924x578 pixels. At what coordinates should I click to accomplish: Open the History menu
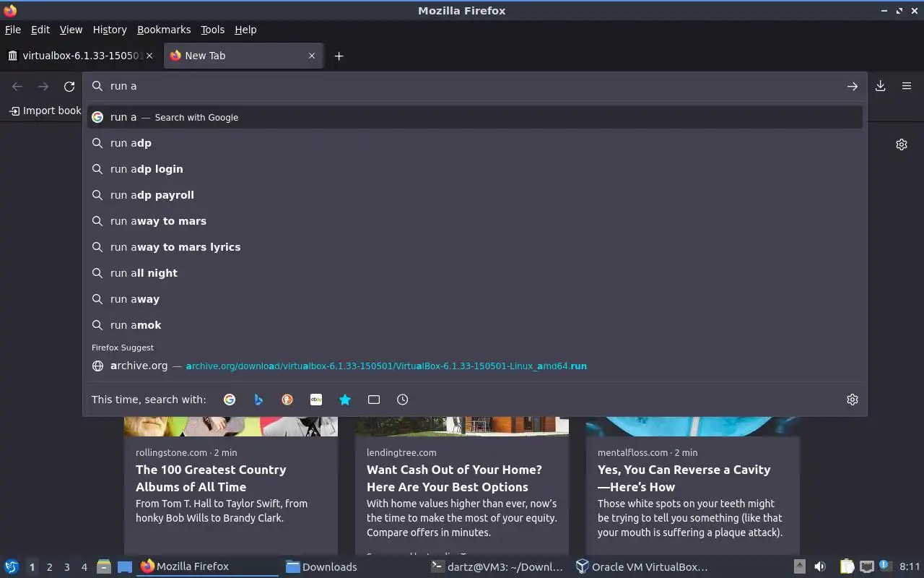click(110, 30)
